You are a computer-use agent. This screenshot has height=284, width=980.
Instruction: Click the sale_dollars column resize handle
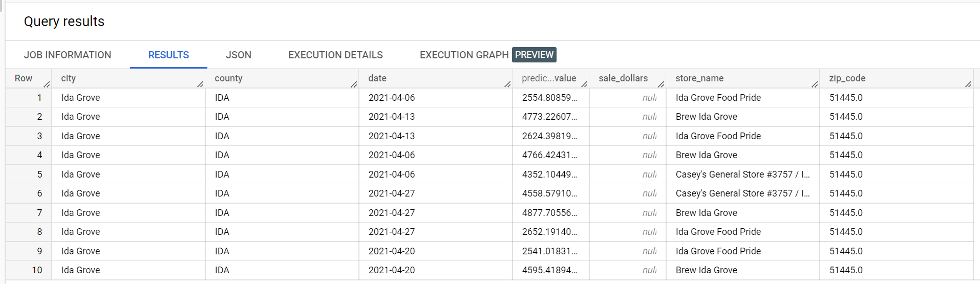[661, 84]
